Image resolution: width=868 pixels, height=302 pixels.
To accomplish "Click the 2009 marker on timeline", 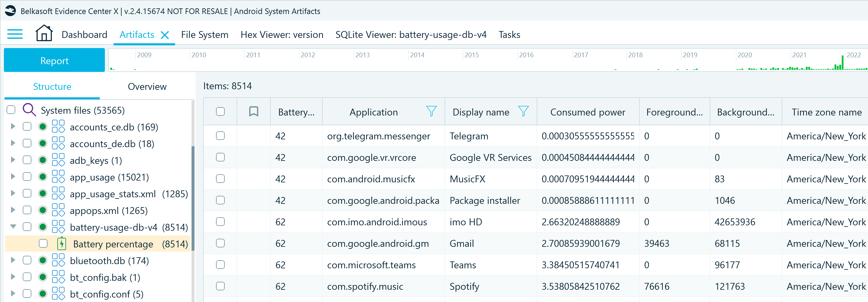I will (144, 55).
